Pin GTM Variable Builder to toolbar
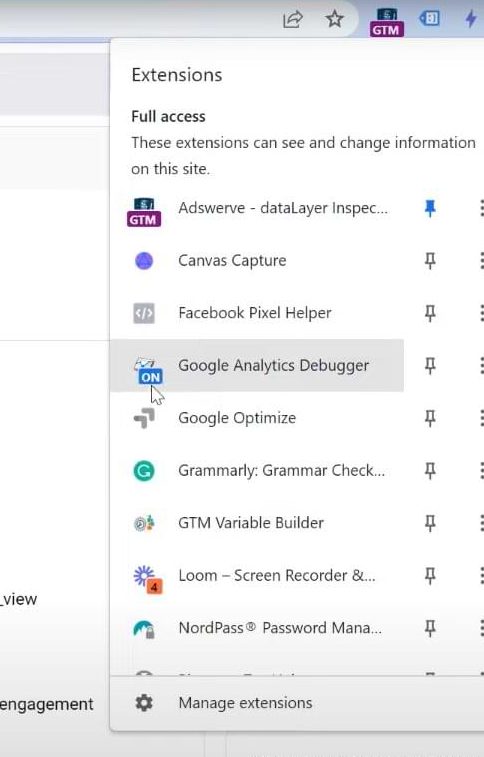Screen dimensions: 484x757 430,523
